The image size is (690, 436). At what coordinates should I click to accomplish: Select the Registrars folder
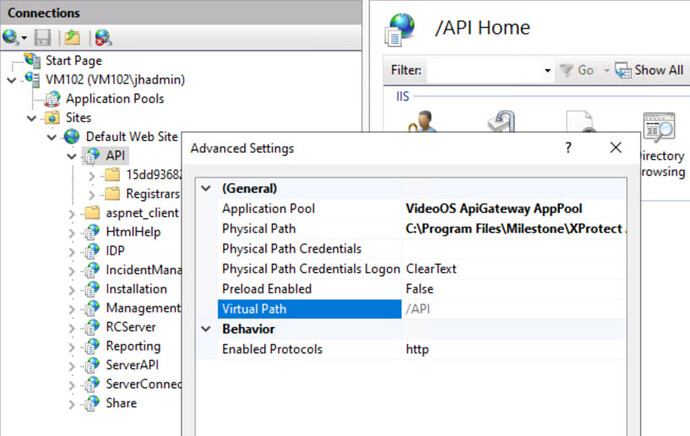pyautogui.click(x=153, y=194)
